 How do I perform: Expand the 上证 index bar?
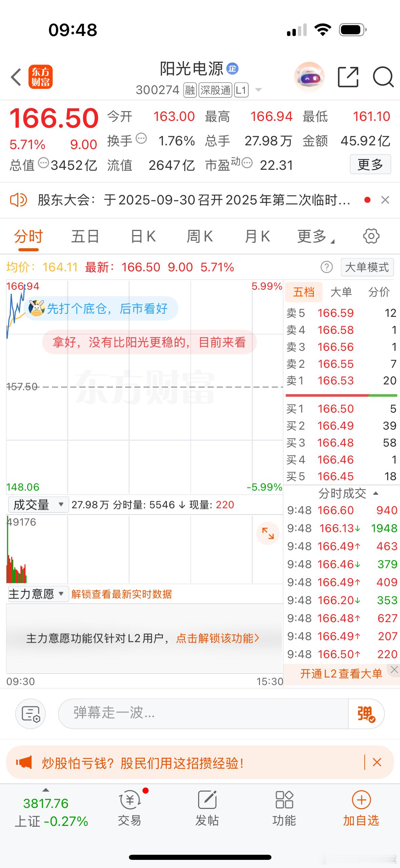46,790
